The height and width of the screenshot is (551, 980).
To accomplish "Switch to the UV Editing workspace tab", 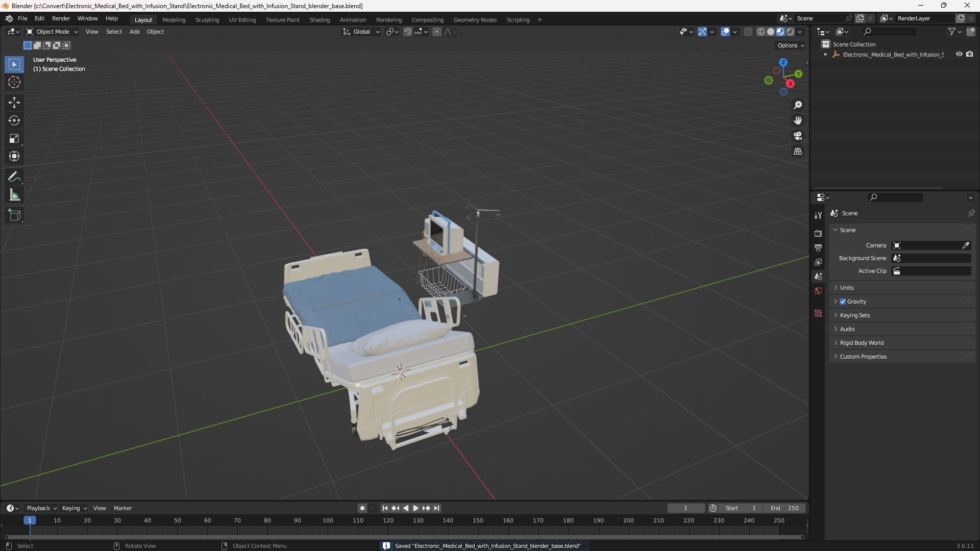I will [242, 20].
